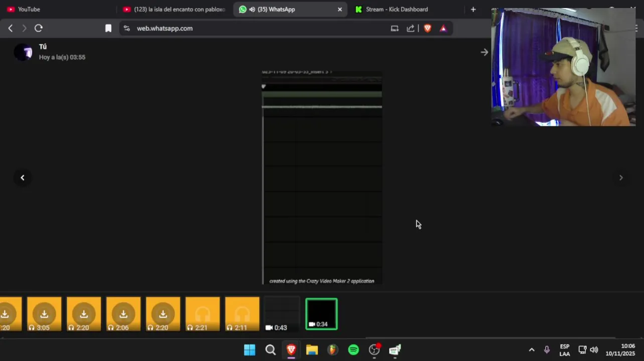This screenshot has width=644, height=361.
Task: Go to next media with right chevron
Action: 621,177
